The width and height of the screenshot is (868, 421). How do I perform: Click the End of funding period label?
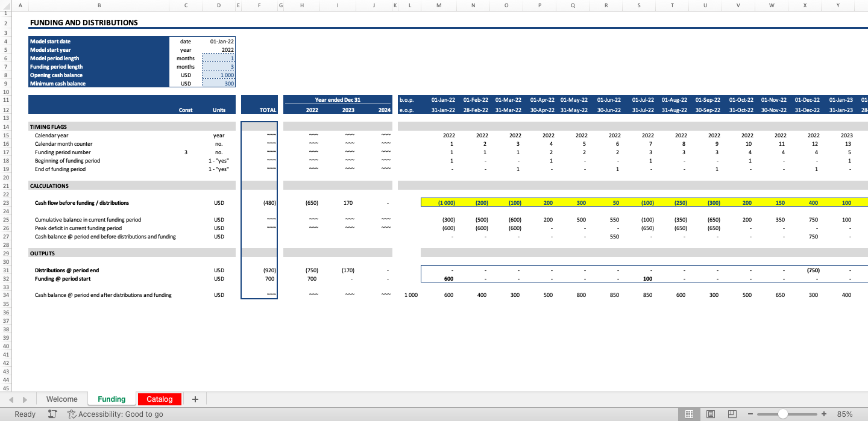point(60,169)
